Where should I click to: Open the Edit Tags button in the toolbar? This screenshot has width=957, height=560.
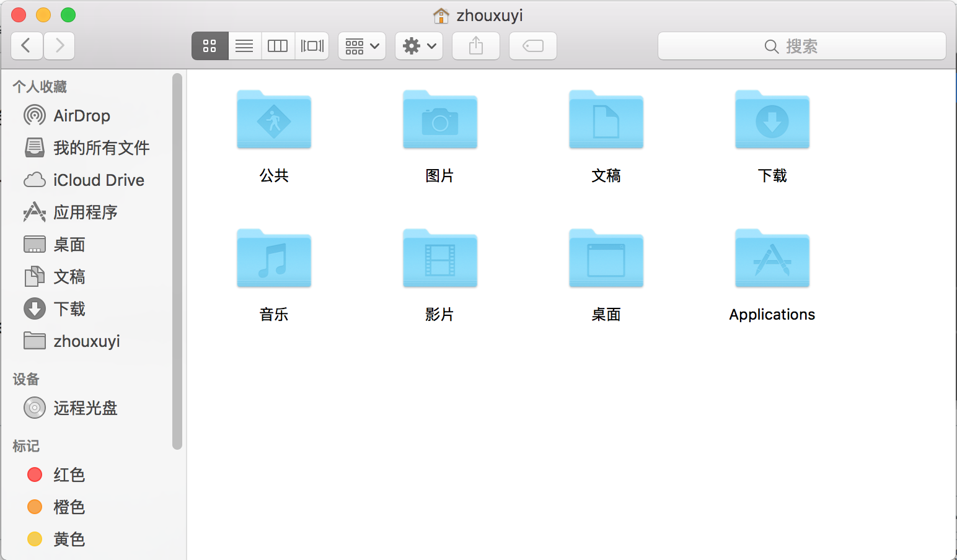tap(532, 45)
